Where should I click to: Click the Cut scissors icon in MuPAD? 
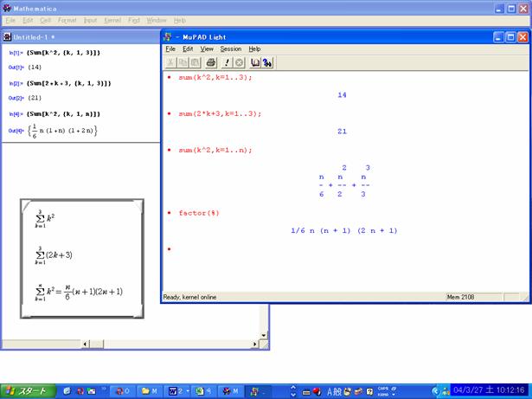click(170, 63)
